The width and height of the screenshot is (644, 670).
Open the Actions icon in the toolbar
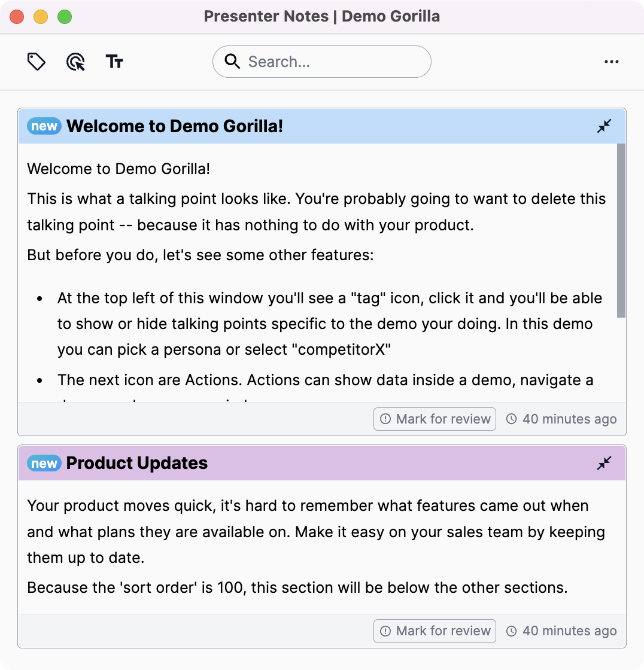pos(75,62)
